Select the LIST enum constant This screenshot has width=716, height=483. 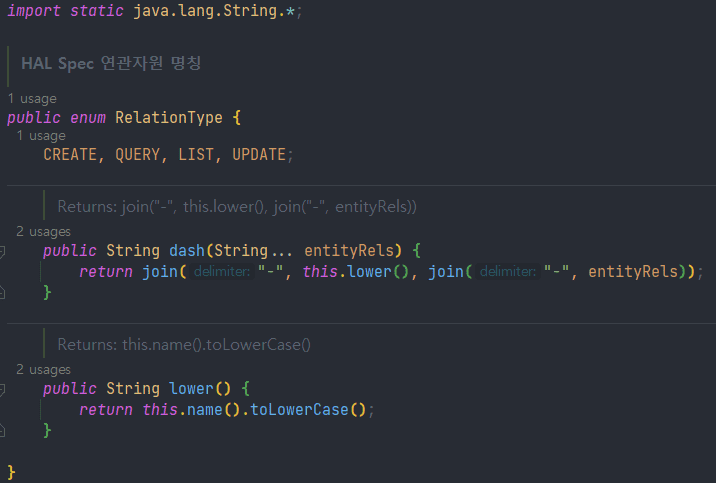point(196,155)
